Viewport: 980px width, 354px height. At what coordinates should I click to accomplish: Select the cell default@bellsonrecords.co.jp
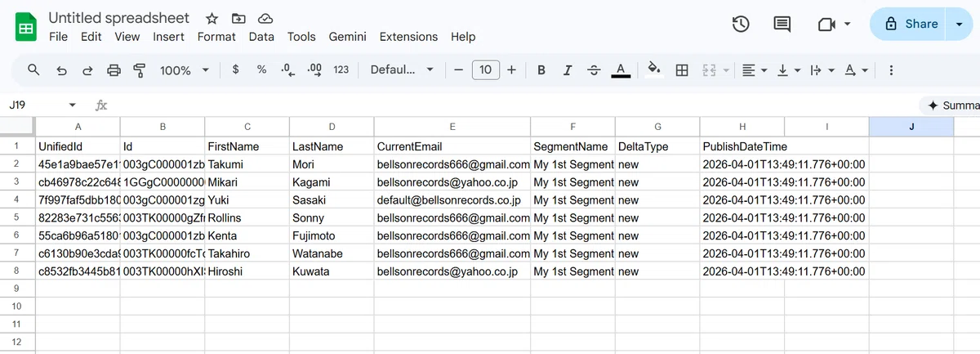452,200
